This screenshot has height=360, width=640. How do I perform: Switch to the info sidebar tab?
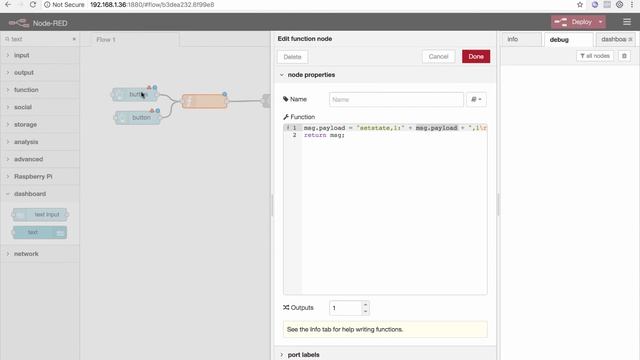(x=521, y=39)
